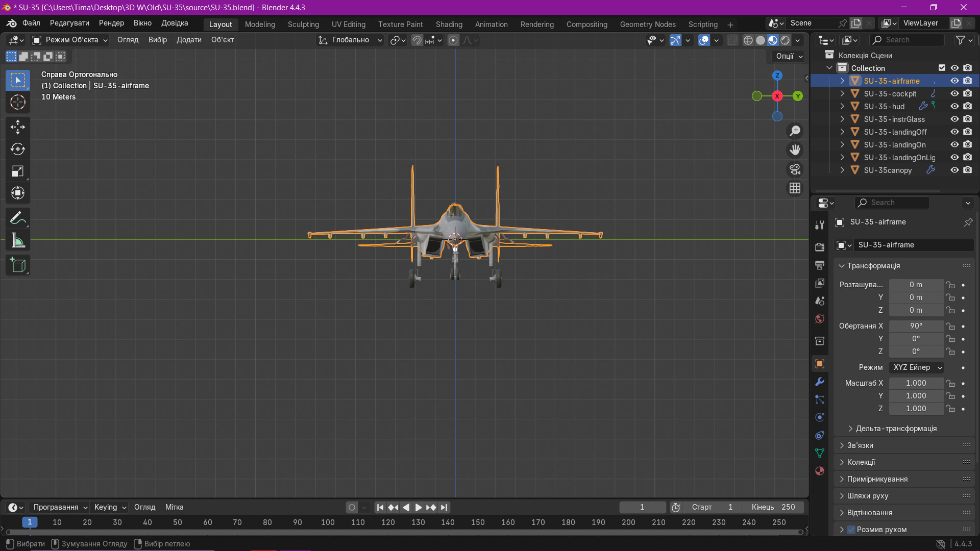Click the Обертання X 90° field

point(916,326)
